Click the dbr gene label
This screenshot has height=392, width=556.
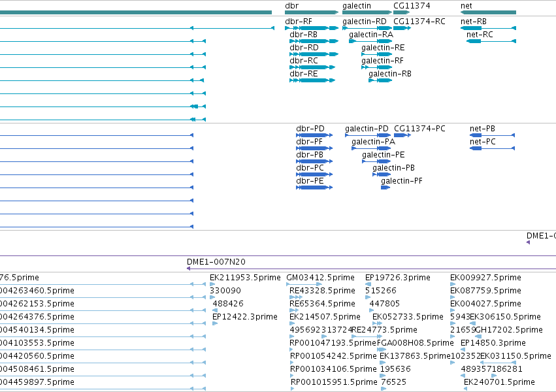click(x=292, y=6)
